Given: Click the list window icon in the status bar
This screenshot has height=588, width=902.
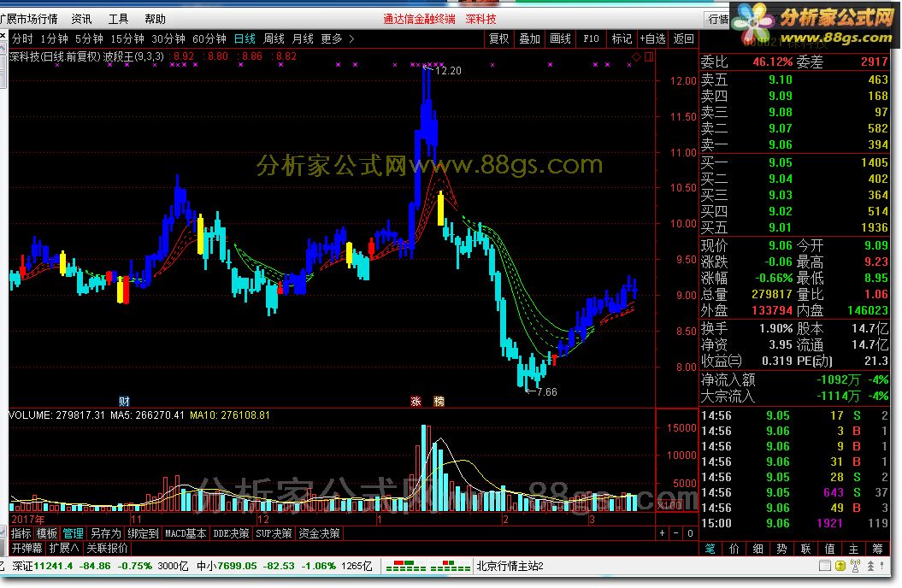Looking at the screenshot, I should (825, 566).
